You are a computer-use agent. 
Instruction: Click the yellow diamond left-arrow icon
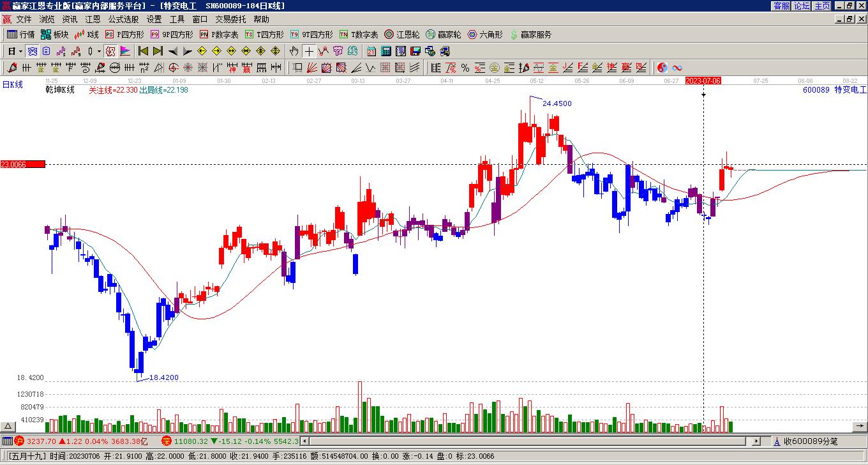(202, 51)
